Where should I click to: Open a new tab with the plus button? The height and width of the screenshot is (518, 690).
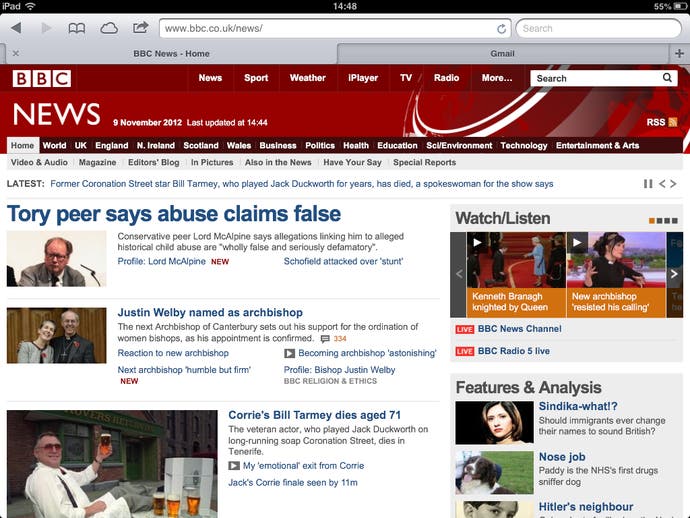tap(679, 53)
